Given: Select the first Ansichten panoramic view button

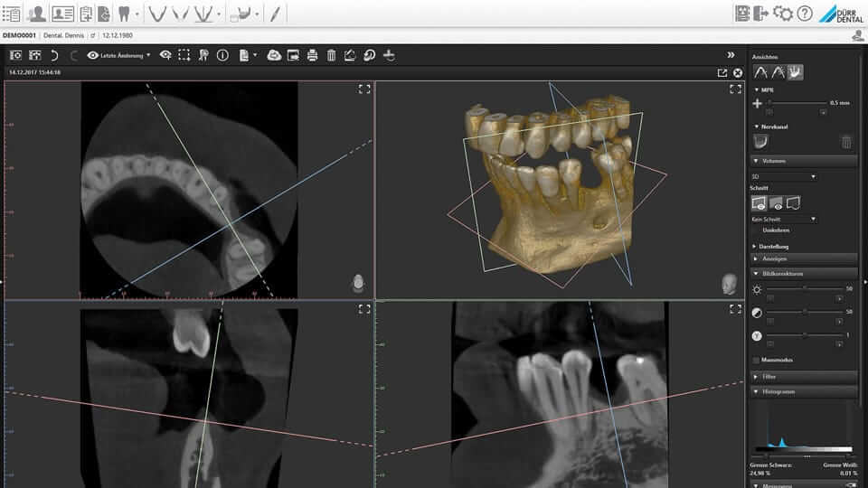Looking at the screenshot, I should (x=760, y=72).
